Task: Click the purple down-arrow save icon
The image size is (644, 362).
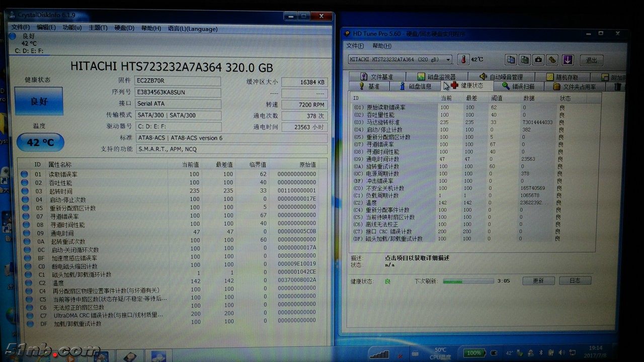Action: (568, 60)
